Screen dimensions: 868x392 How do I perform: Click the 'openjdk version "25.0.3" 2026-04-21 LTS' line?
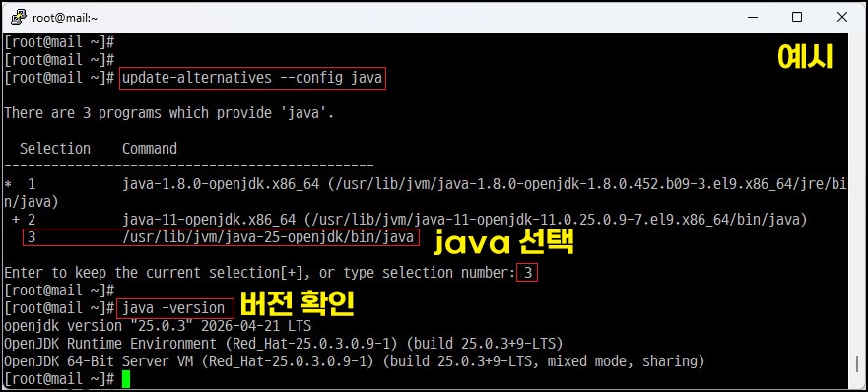click(158, 326)
